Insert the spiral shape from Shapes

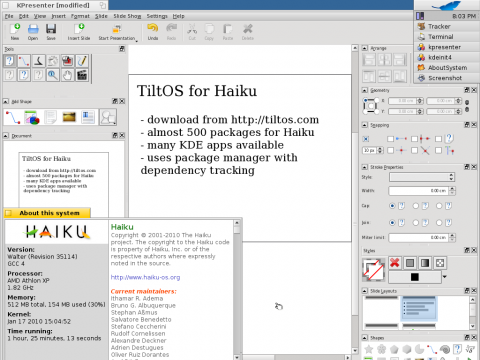pyautogui.click(x=445, y=349)
